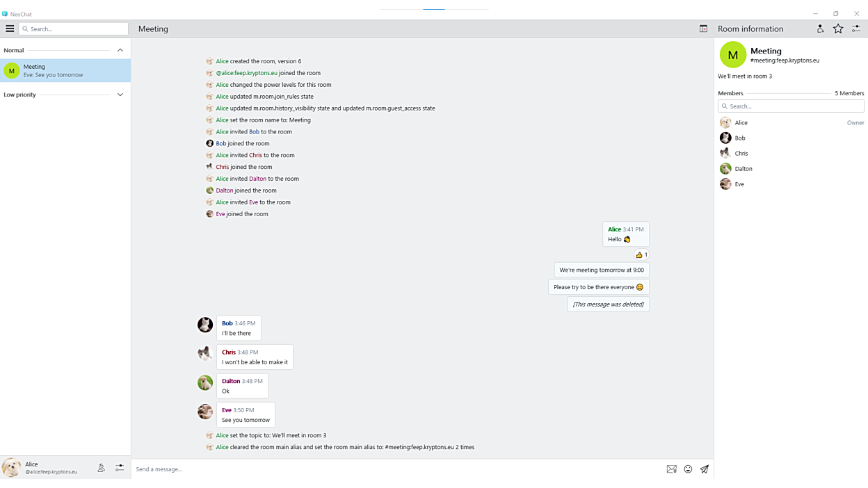Send the message with paper-plane icon
868x488 pixels.
pos(705,469)
